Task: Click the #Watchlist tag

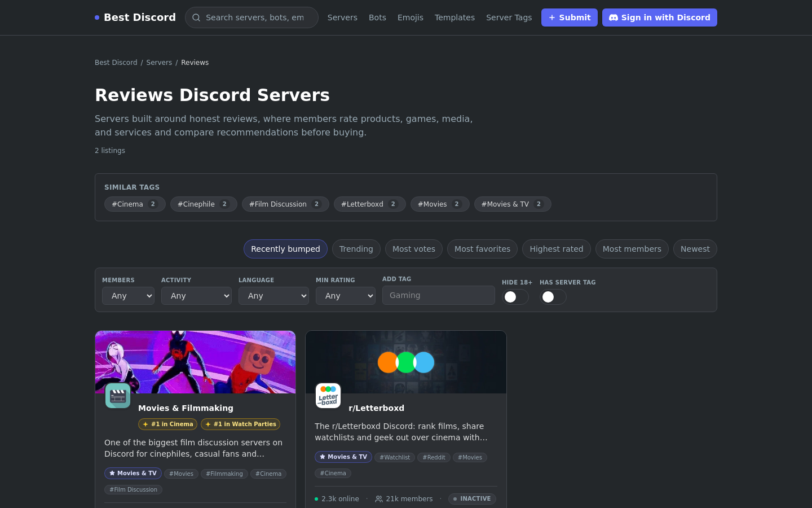Action: [395, 457]
